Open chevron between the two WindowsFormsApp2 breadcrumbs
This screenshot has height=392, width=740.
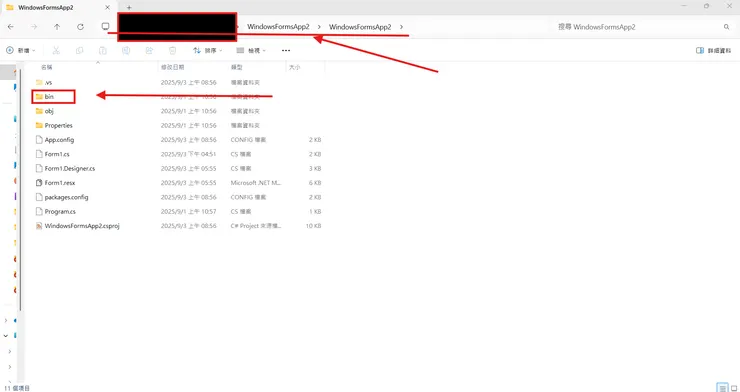(x=320, y=27)
